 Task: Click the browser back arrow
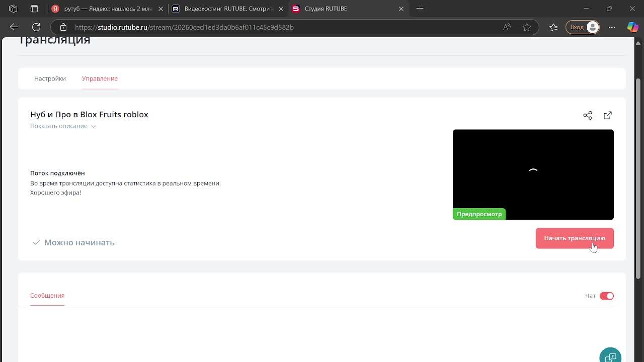[x=14, y=27]
